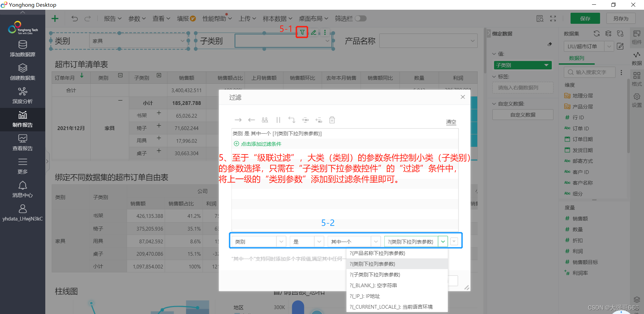Screen dimensions: 644x314
Task: Open the 填报 toolbar item
Action: [x=186, y=19]
